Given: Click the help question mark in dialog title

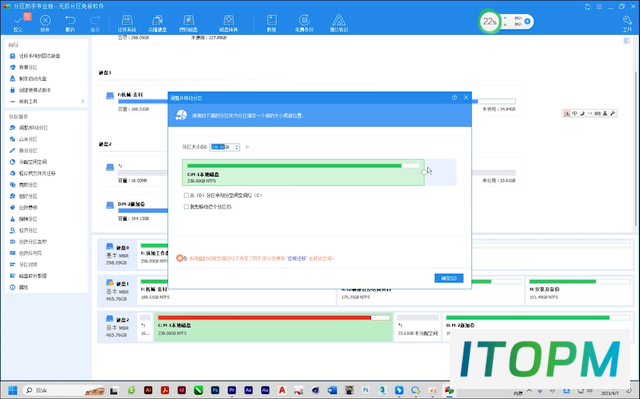Looking at the screenshot, I should tap(454, 98).
